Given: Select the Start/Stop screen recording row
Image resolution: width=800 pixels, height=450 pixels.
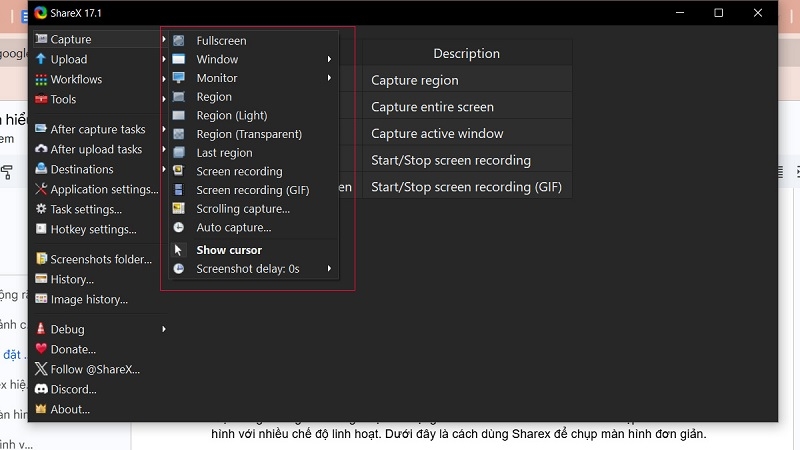Looking at the screenshot, I should click(x=467, y=160).
